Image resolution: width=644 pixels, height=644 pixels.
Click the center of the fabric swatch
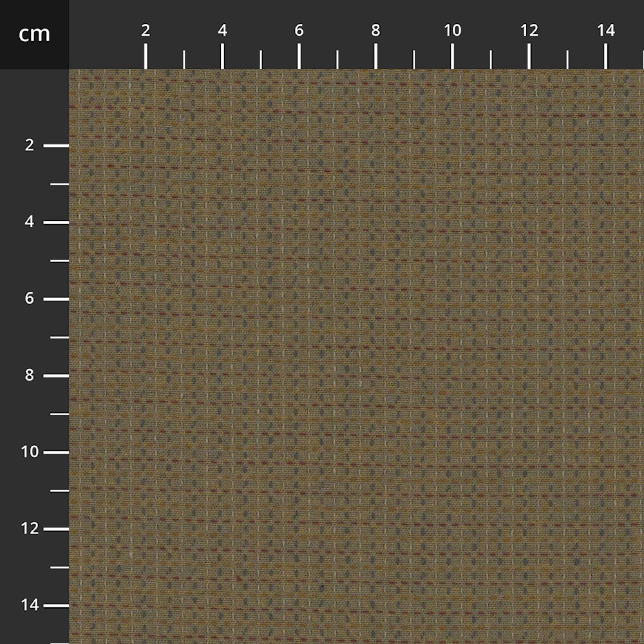pyautogui.click(x=356, y=356)
